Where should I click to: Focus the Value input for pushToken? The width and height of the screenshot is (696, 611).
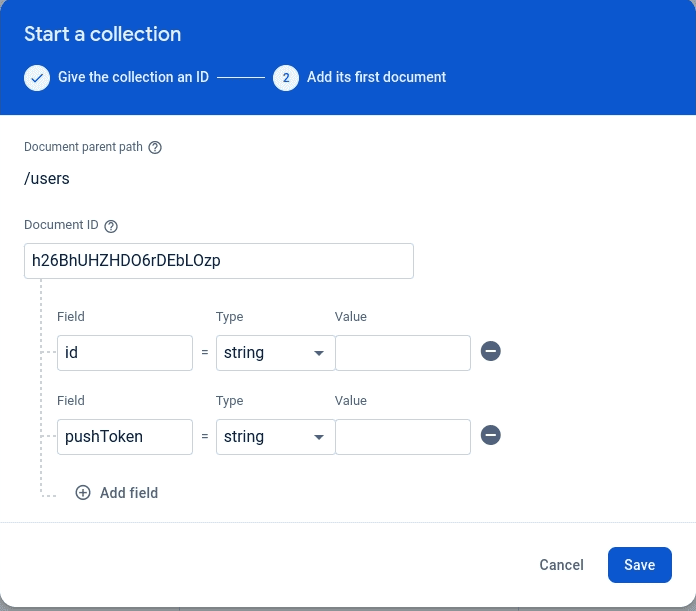(x=402, y=437)
